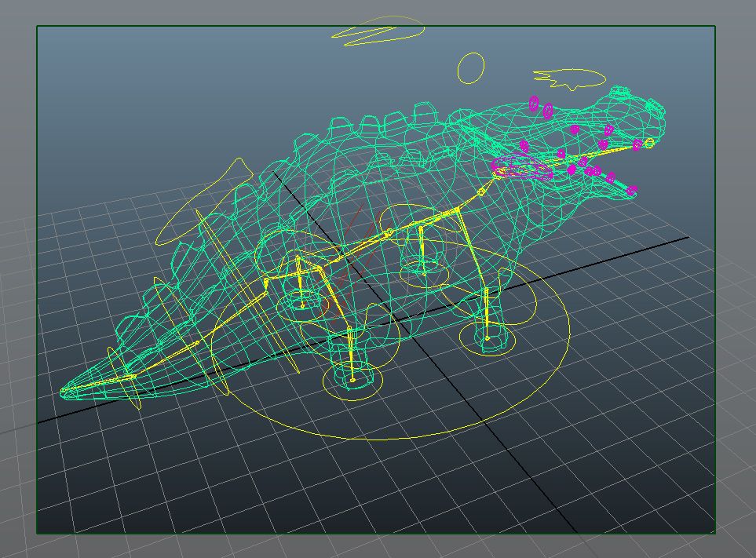Select the pointed yellow curve at the viewport top

tap(377, 31)
